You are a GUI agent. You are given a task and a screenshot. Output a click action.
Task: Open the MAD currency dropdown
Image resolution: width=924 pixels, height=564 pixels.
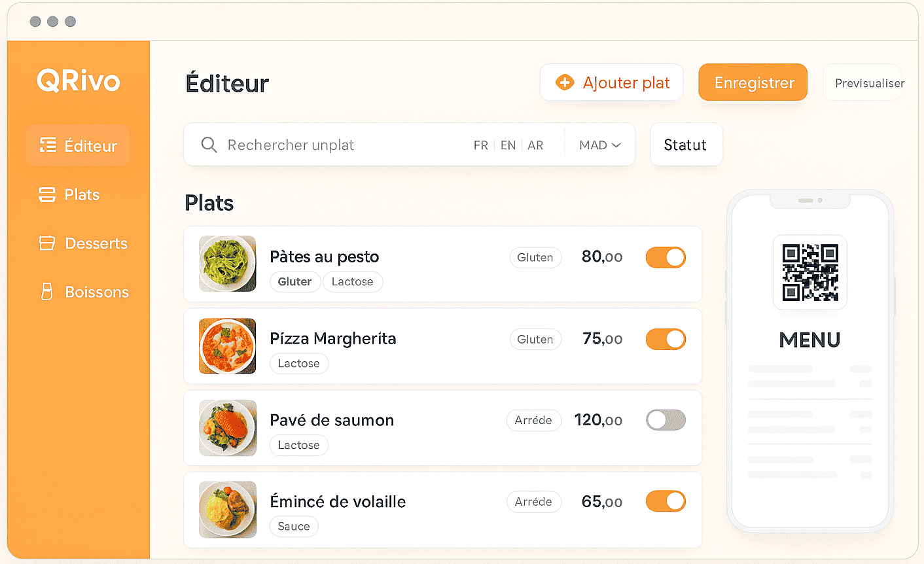tap(599, 145)
